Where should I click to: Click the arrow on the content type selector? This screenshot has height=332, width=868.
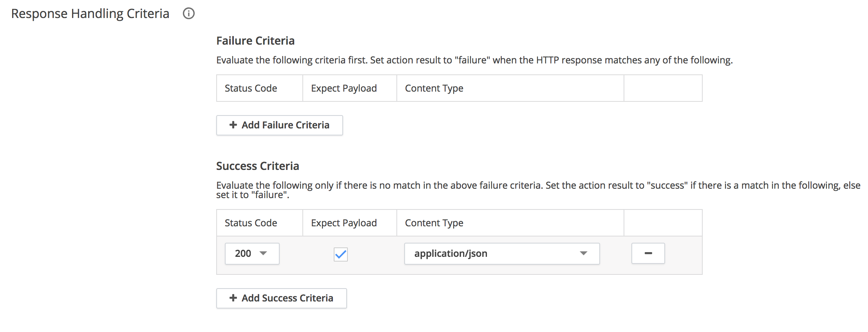[x=583, y=253]
